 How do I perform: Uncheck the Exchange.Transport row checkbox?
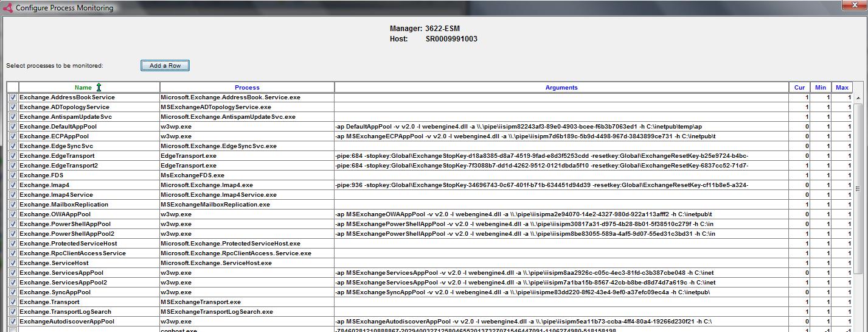pos(13,302)
